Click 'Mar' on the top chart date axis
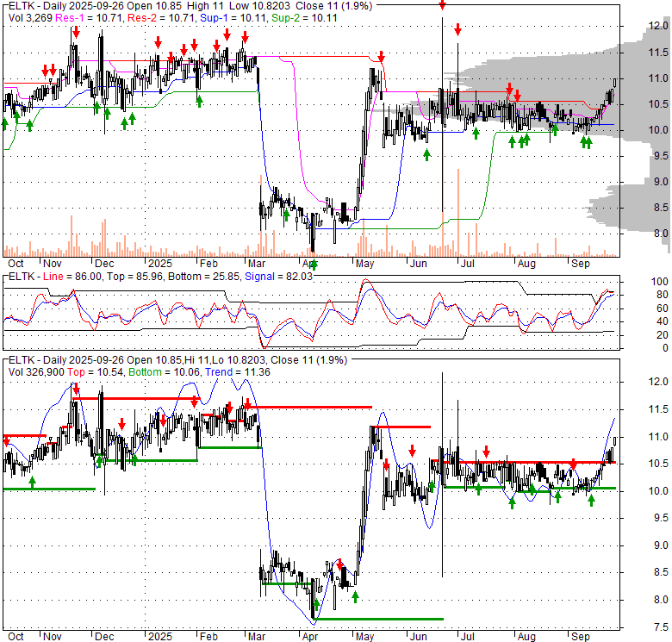Viewport: 672px width, 642px height. tap(256, 264)
